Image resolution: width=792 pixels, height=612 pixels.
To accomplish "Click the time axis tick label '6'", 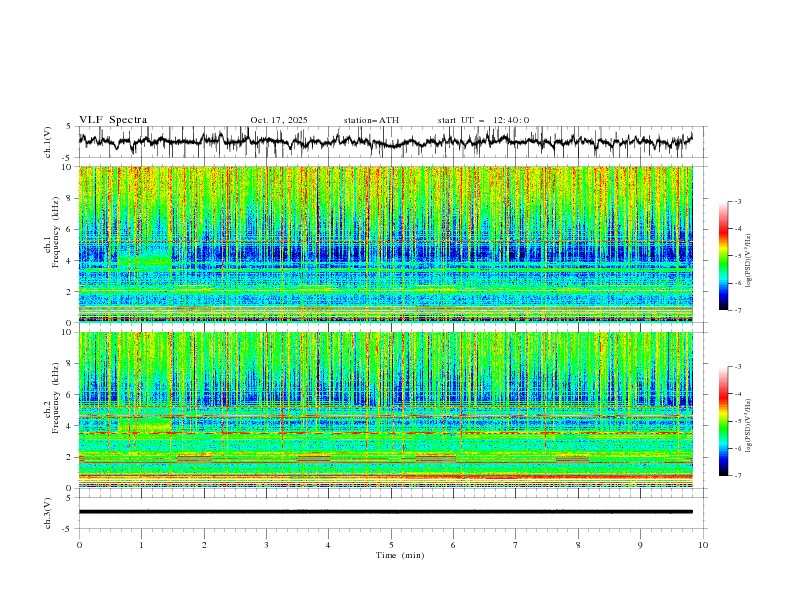I will click(453, 545).
